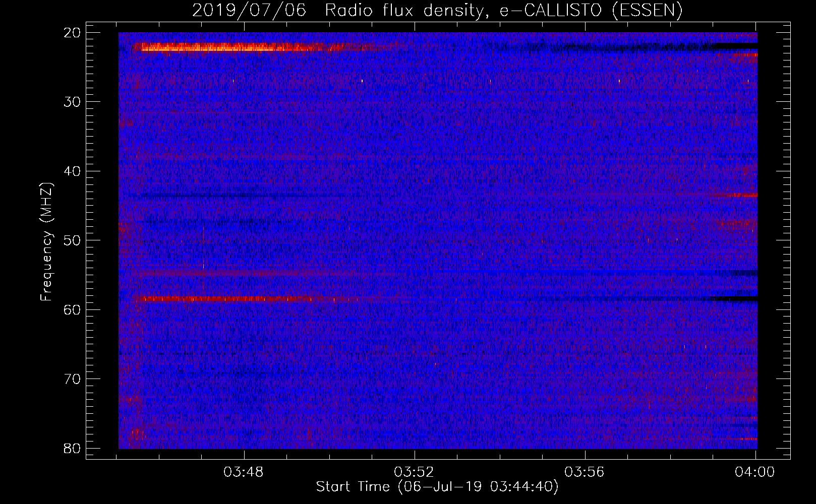This screenshot has width=816, height=504.
Task: Click the 03:56 time tick label
Action: tap(585, 472)
